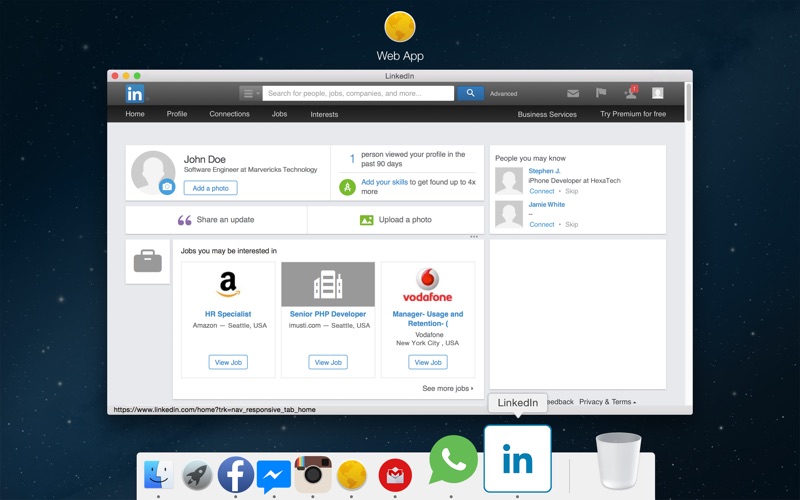This screenshot has width=800, height=500.
Task: Click the blue search magnifier button
Action: pos(470,93)
